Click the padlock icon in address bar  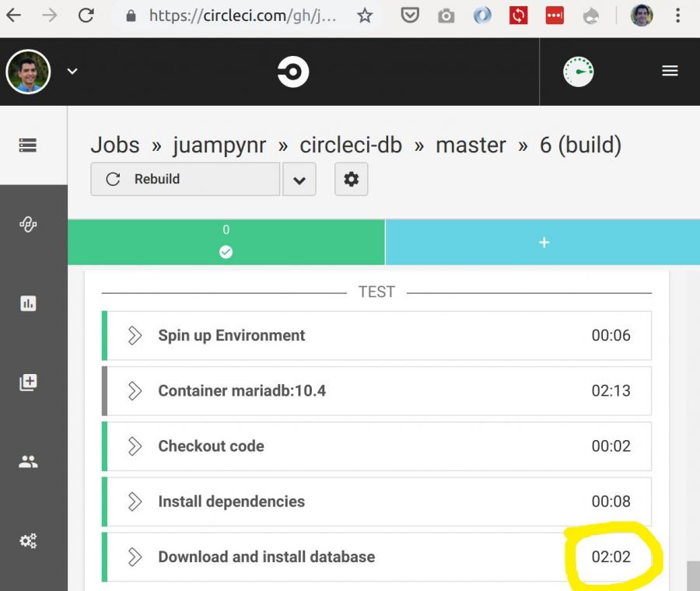(131, 16)
